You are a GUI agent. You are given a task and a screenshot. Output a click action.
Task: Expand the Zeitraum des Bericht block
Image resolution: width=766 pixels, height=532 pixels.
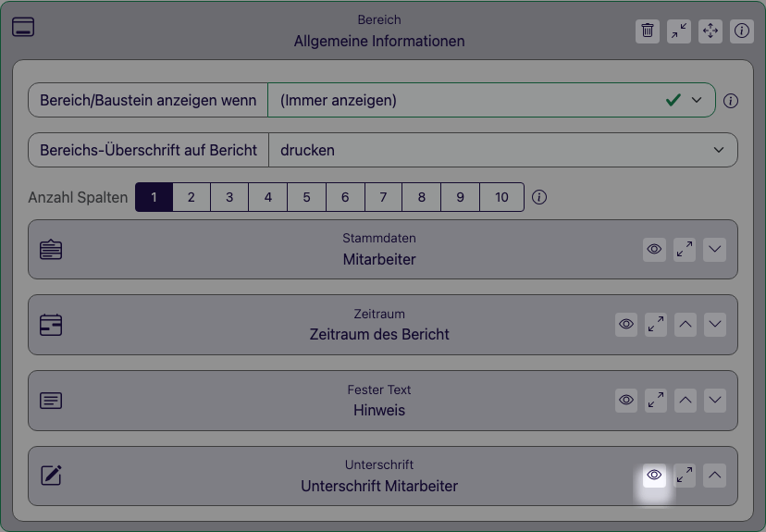[656, 325]
